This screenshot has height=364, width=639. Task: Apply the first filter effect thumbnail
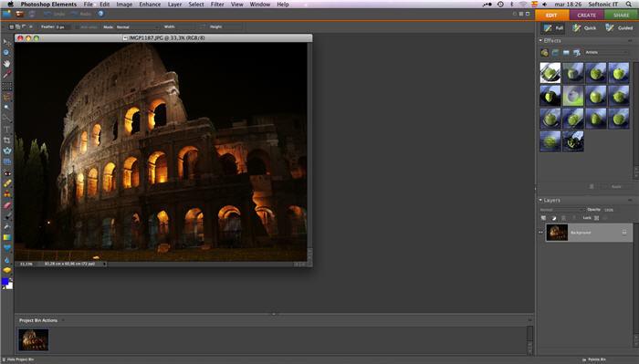point(550,73)
